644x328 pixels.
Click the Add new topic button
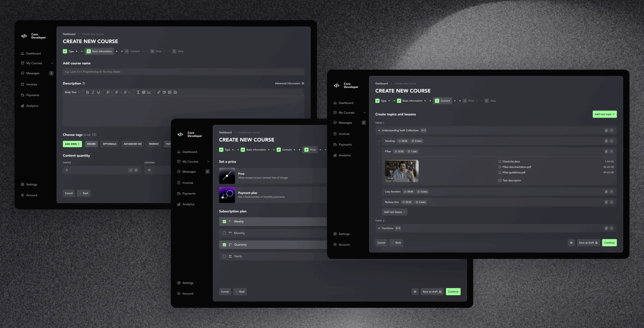[x=604, y=114]
